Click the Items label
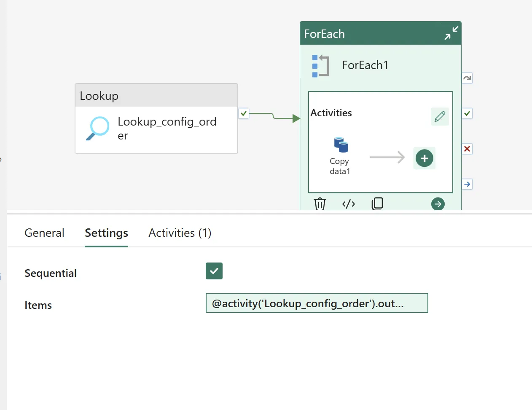Viewport: 532px width, 410px height. click(x=38, y=305)
